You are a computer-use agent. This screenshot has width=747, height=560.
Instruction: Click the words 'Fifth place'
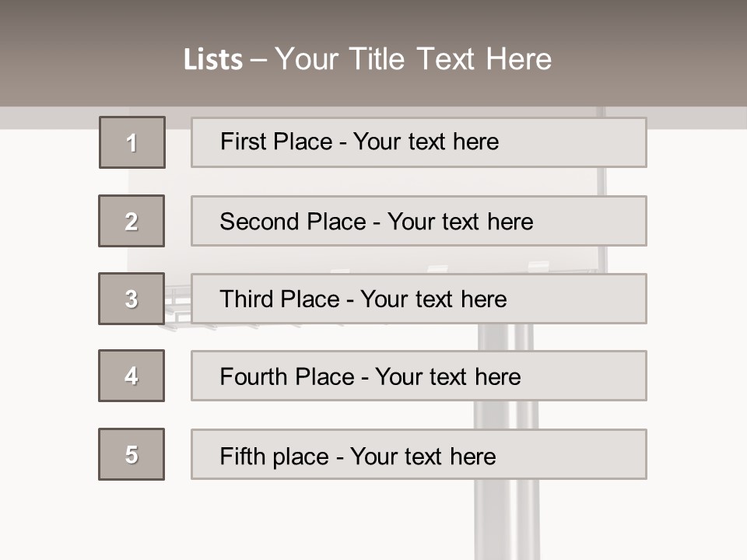pyautogui.click(x=275, y=456)
